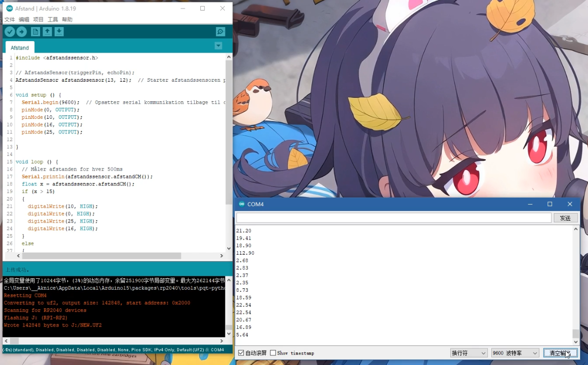The image size is (588, 365).
Task: Click the 'Resetting COM4' console line
Action: (x=25, y=295)
